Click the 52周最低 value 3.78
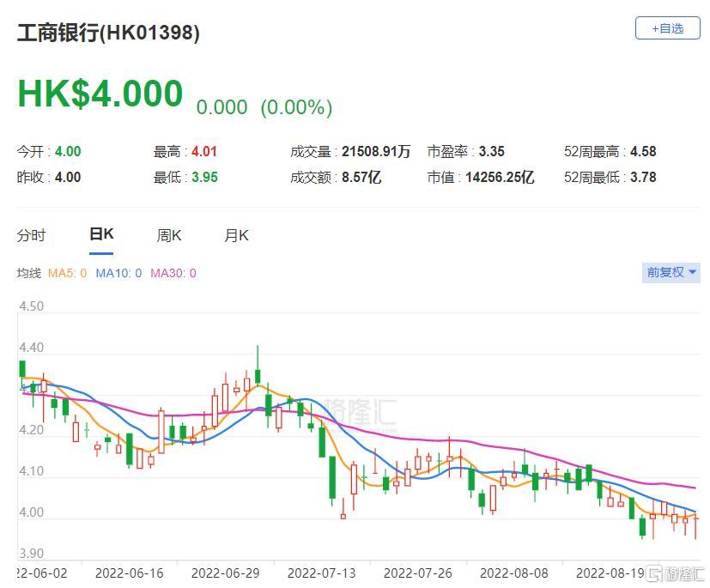 643,177
